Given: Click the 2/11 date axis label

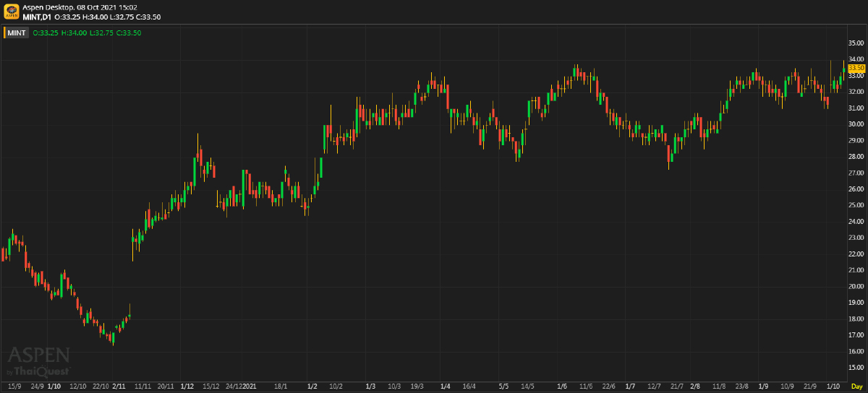Looking at the screenshot, I should click(119, 386).
